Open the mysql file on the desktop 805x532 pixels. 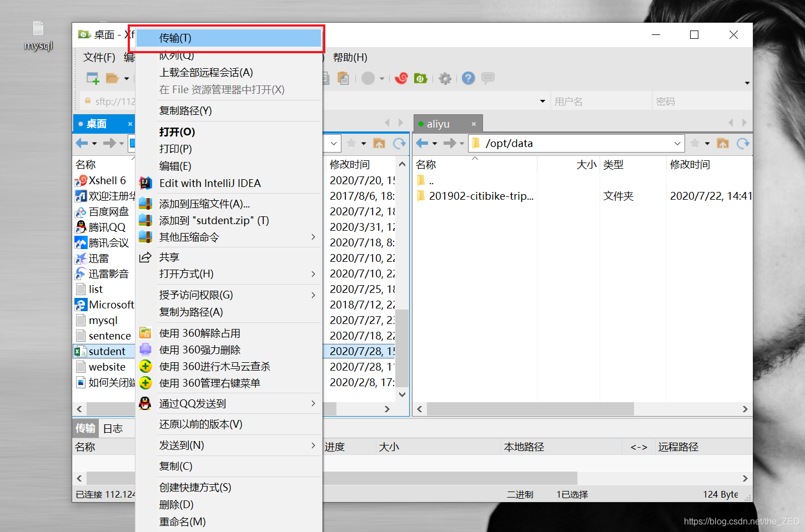pos(38,36)
